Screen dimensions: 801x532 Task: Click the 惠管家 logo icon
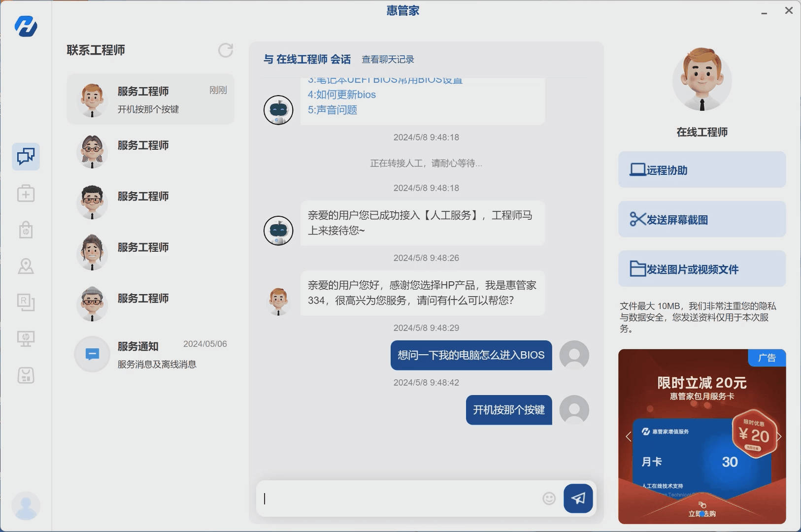coord(26,26)
